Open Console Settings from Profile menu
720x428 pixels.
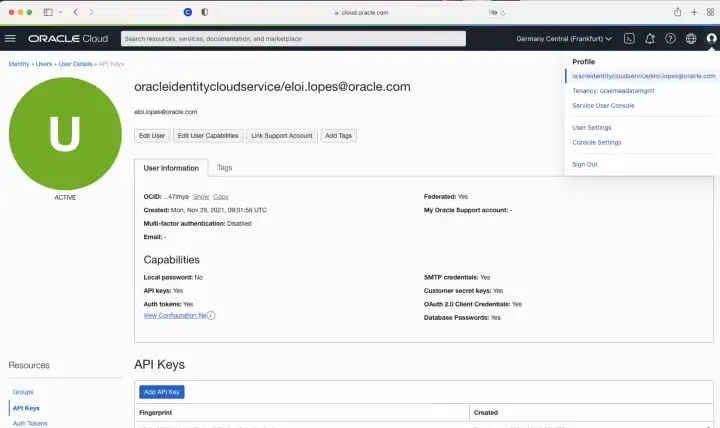coord(596,142)
